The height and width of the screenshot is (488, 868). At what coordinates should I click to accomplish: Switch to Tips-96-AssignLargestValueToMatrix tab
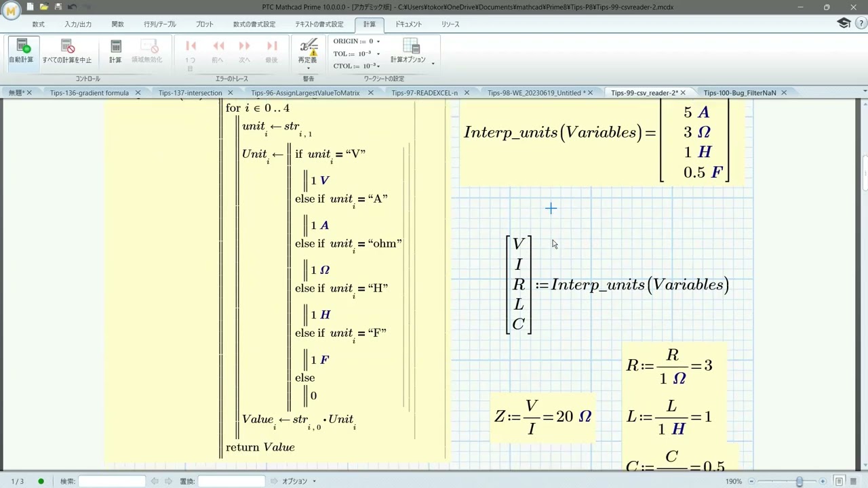coord(305,93)
